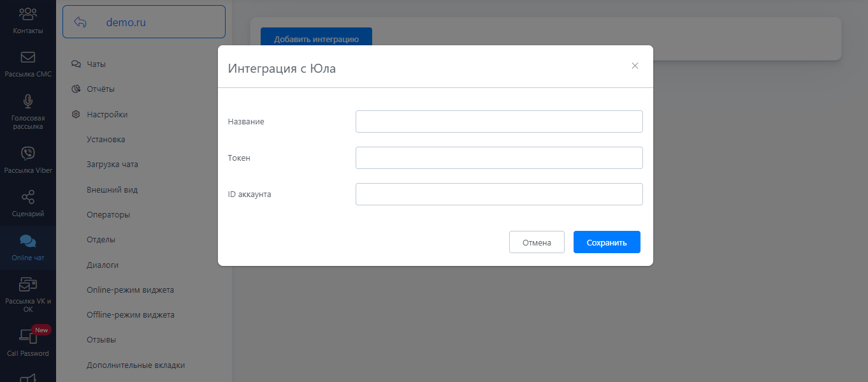Click the Отчёты pie chart icon
Image resolution: width=868 pixels, height=382 pixels.
coord(76,89)
